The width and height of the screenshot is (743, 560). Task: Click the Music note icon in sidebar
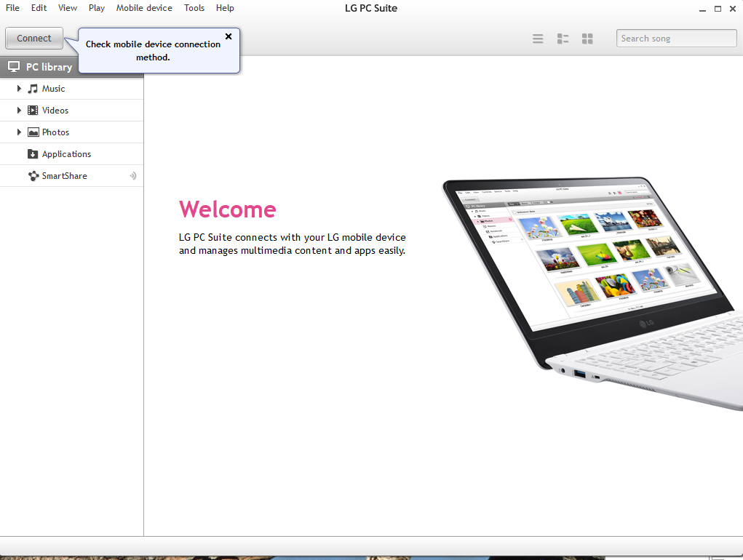click(x=33, y=89)
